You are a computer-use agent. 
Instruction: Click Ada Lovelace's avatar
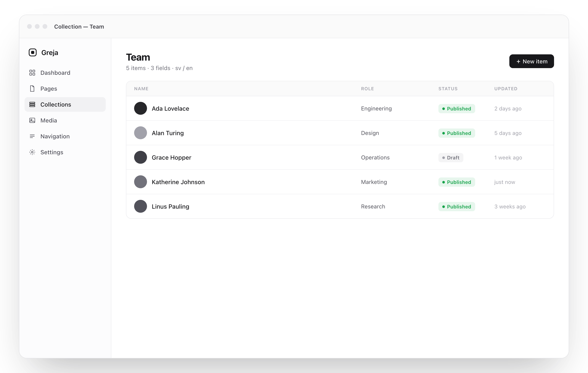[x=140, y=108]
